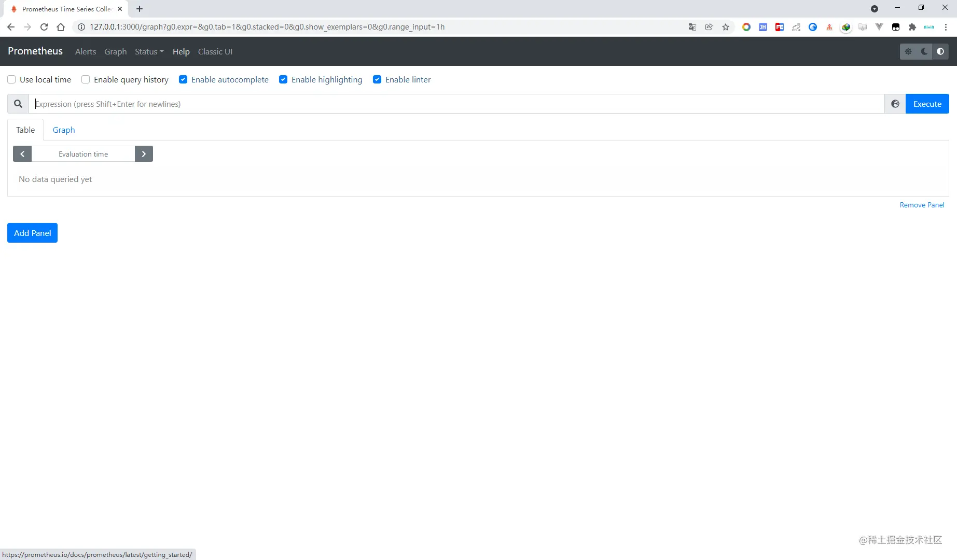Click the Execute button
The image size is (957, 560).
coord(927,104)
